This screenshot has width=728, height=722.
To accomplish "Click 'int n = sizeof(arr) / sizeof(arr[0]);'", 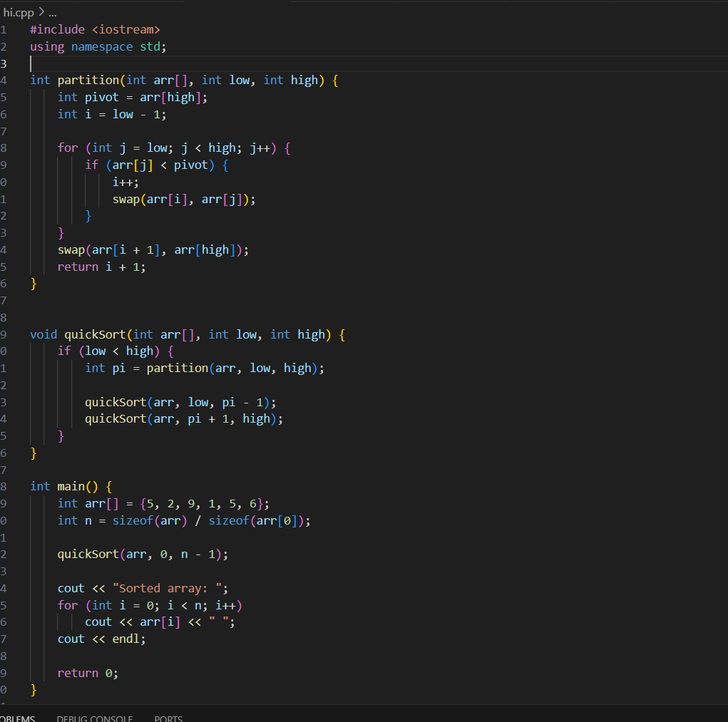I will (184, 521).
